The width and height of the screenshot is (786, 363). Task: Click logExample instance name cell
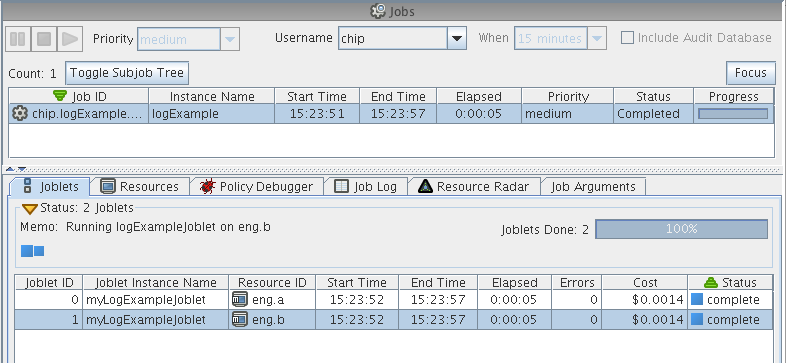coord(212,114)
